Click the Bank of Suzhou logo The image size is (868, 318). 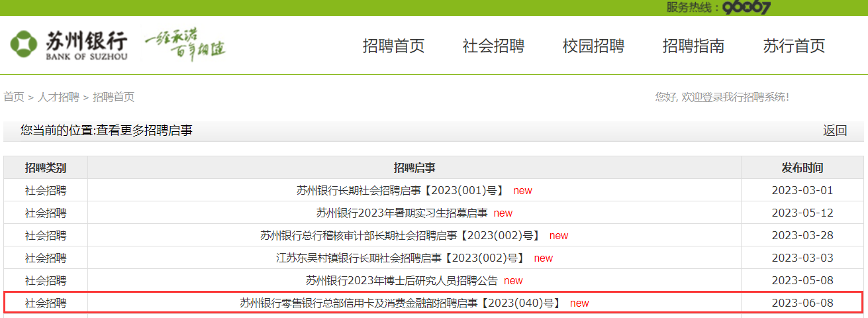69,45
